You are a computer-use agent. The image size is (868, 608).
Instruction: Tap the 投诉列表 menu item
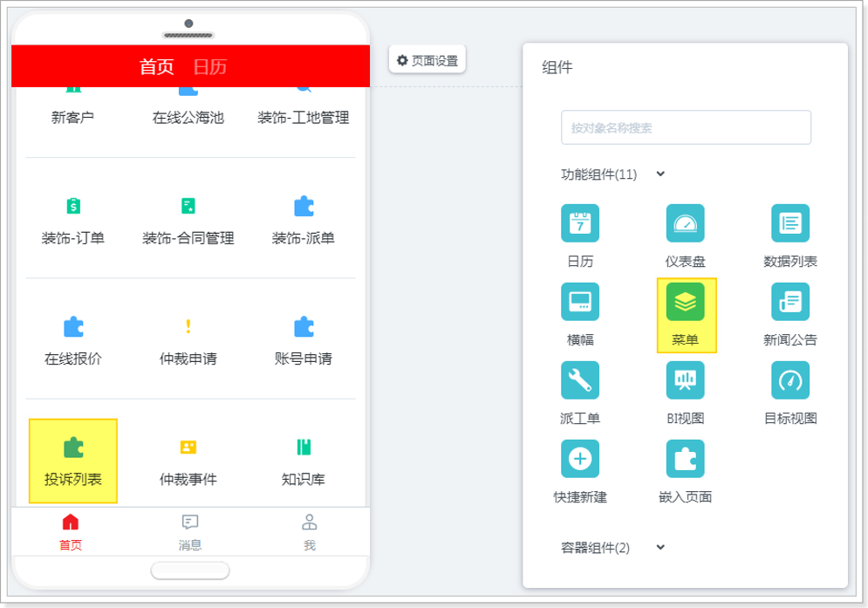click(73, 461)
